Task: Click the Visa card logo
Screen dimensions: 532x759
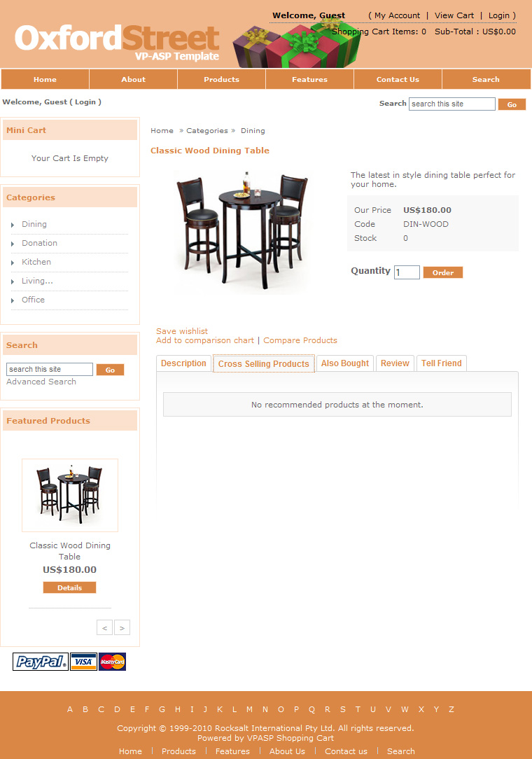Action: (83, 662)
